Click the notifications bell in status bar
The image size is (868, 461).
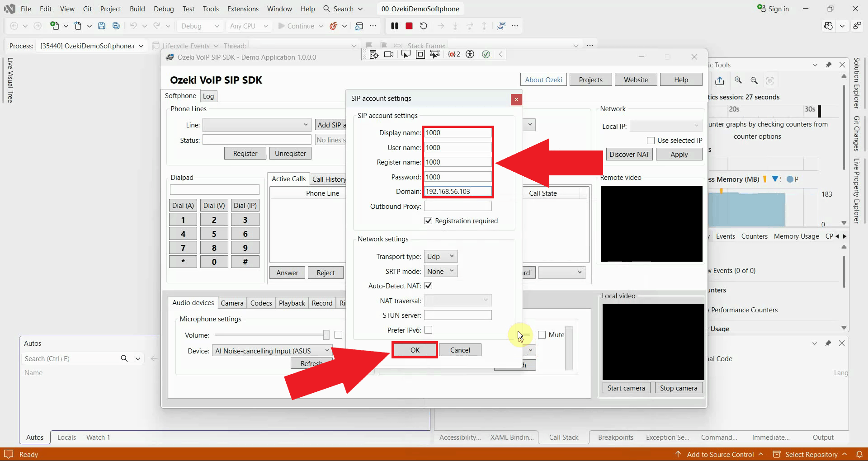click(859, 454)
